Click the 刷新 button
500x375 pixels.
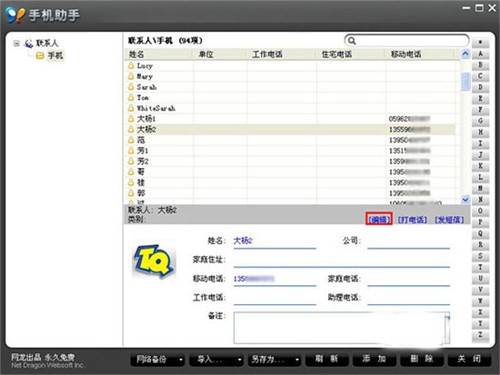(x=327, y=359)
